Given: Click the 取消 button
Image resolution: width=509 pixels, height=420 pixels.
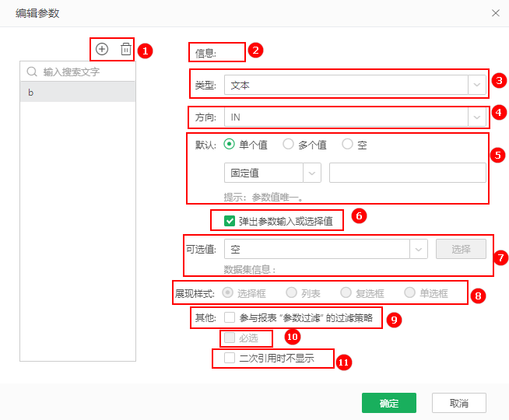Looking at the screenshot, I should click(x=459, y=403).
